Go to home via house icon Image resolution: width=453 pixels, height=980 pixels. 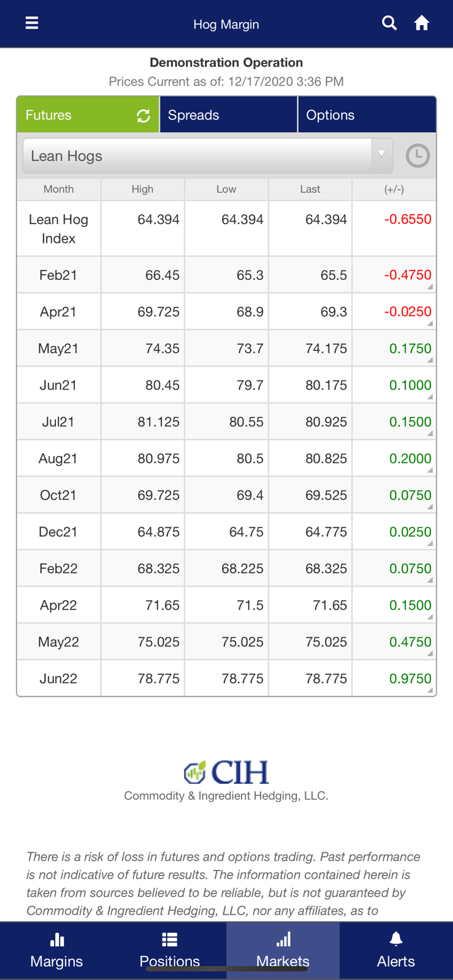[x=422, y=23]
